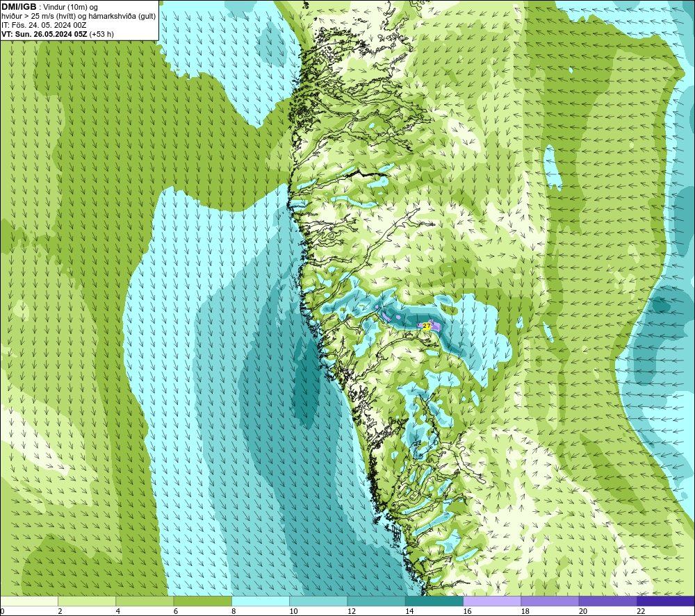This screenshot has height=616, width=695.
Task: Click the legend scale label "18"
Action: [x=525, y=611]
